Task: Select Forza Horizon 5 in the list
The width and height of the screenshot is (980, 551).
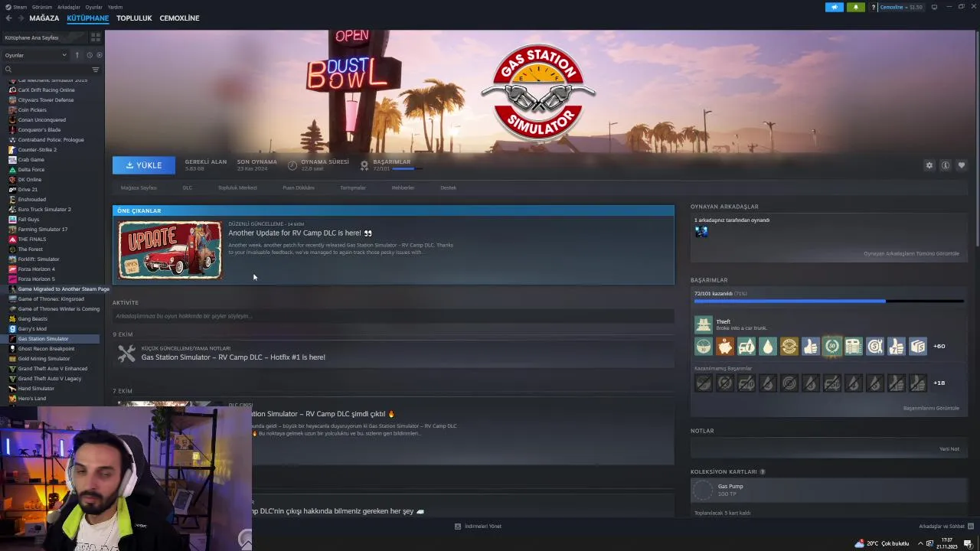Action: tap(36, 279)
